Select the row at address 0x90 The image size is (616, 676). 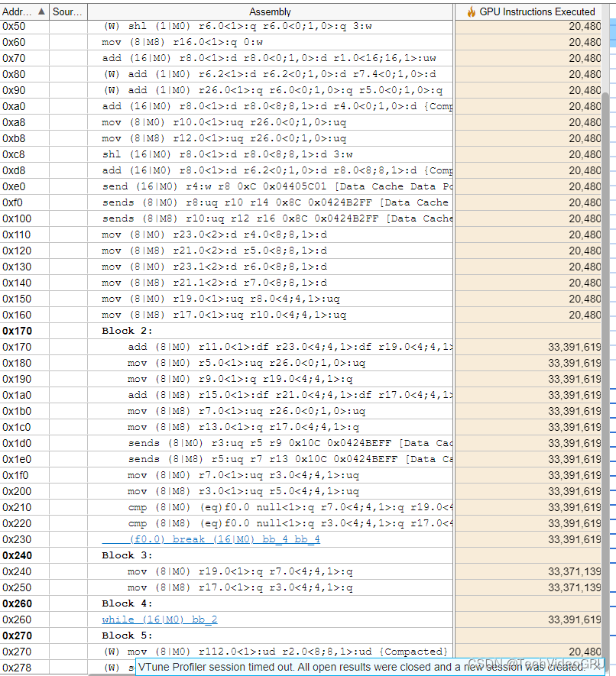pos(300,91)
